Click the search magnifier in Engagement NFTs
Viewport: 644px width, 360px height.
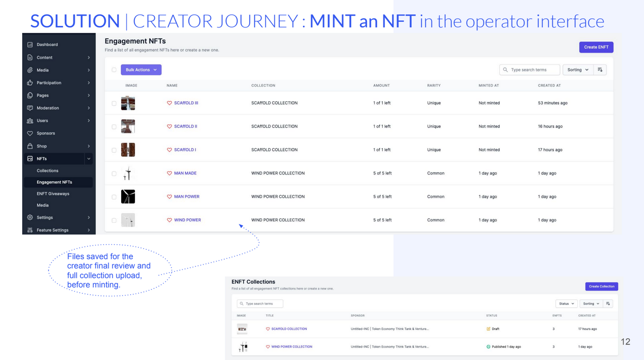505,70
